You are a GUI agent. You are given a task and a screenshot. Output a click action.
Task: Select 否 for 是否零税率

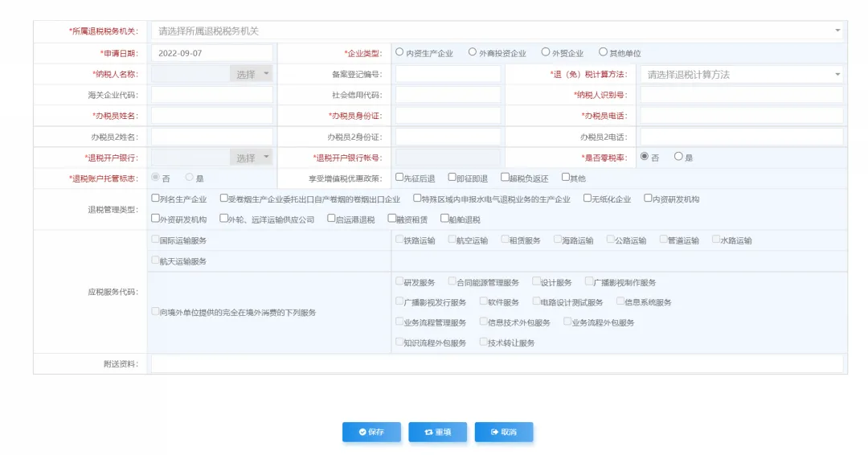tap(645, 157)
